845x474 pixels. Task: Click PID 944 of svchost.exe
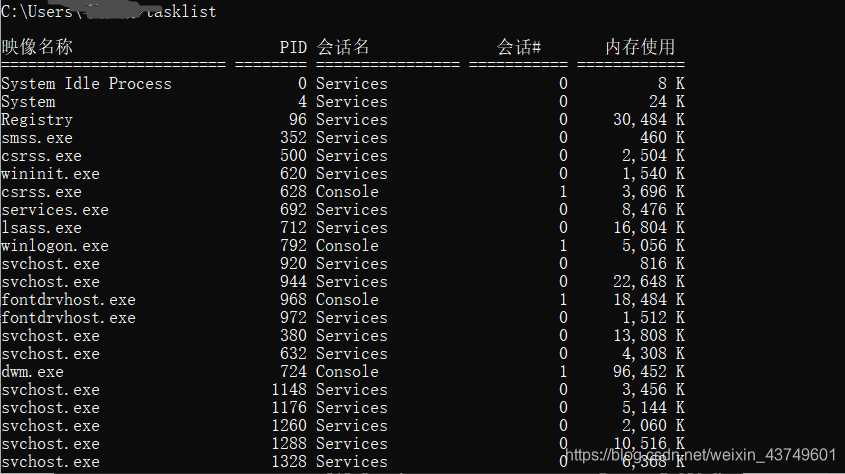293,281
